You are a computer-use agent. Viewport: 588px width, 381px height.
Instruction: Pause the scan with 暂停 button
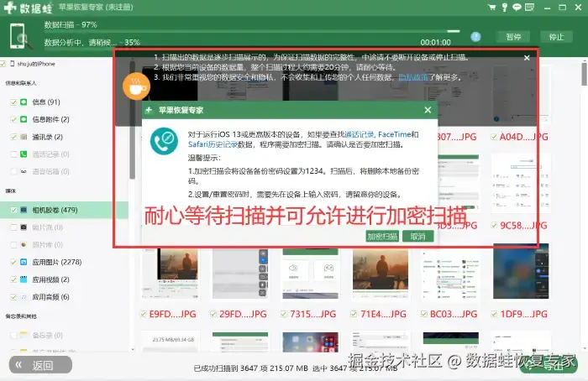[x=513, y=37]
